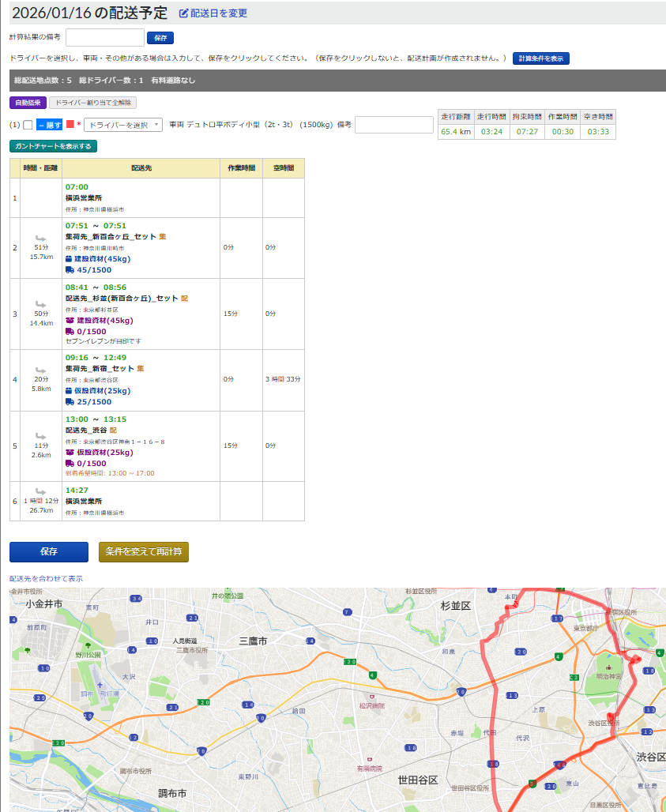Show the calculation conditions via 計算条件を表示
This screenshot has width=666, height=812.
tap(540, 58)
